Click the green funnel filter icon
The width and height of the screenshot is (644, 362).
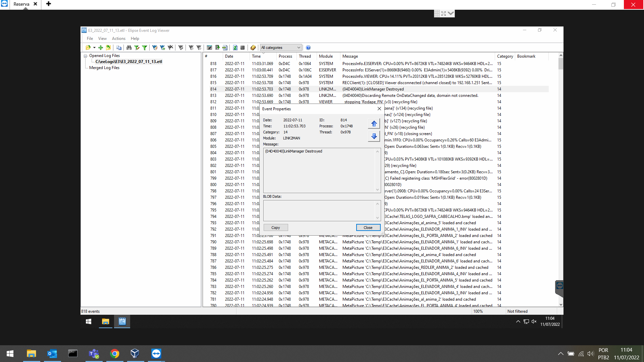click(145, 48)
